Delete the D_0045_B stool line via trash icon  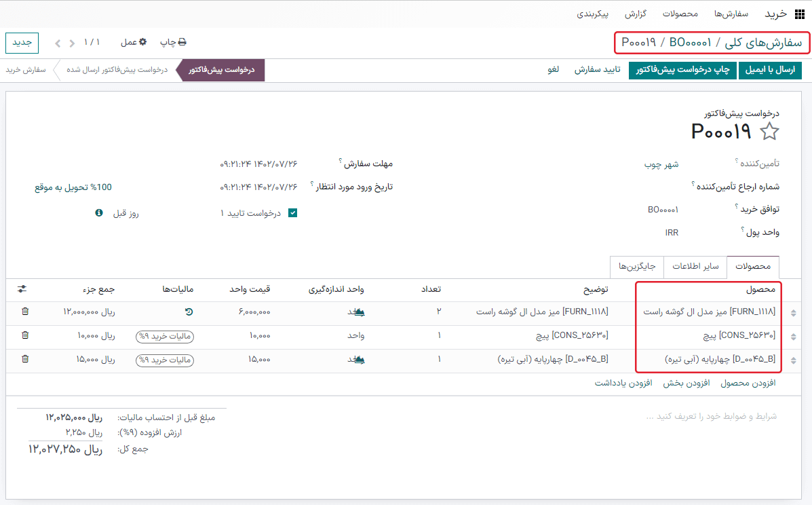click(x=25, y=359)
